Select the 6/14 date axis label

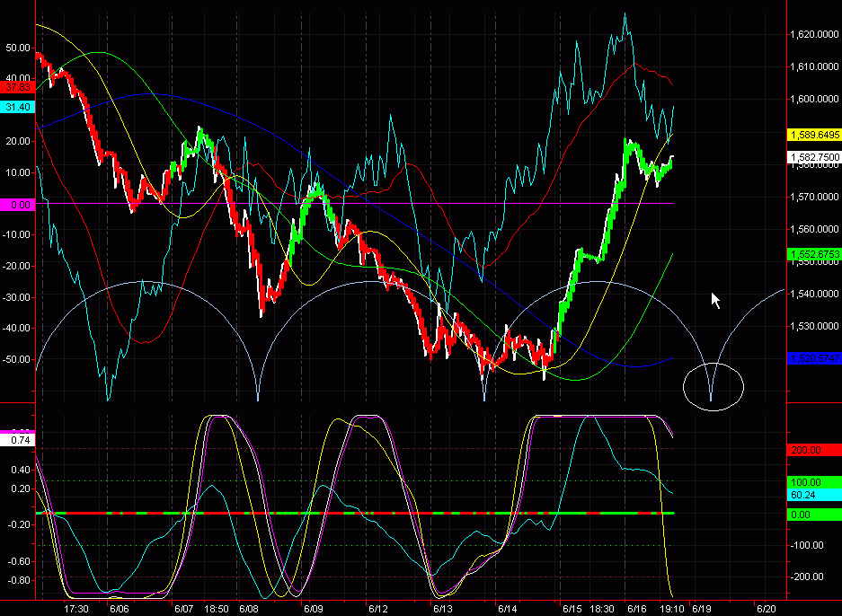click(x=508, y=609)
